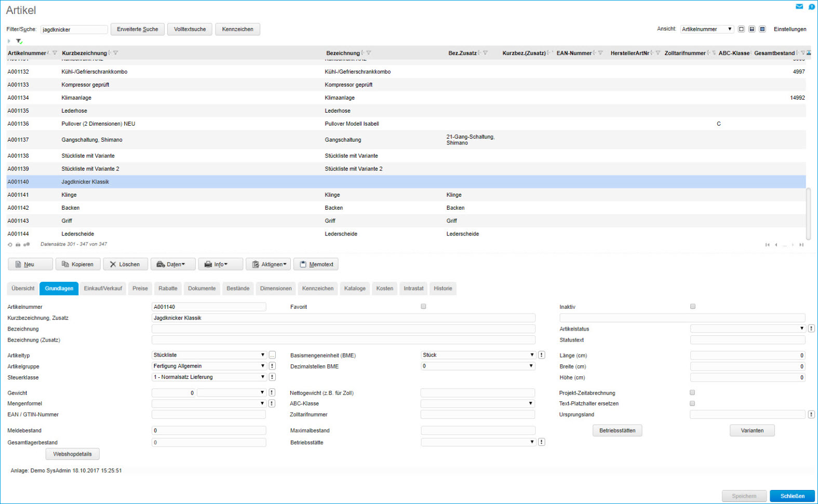Jump to first page of records

tap(767, 245)
